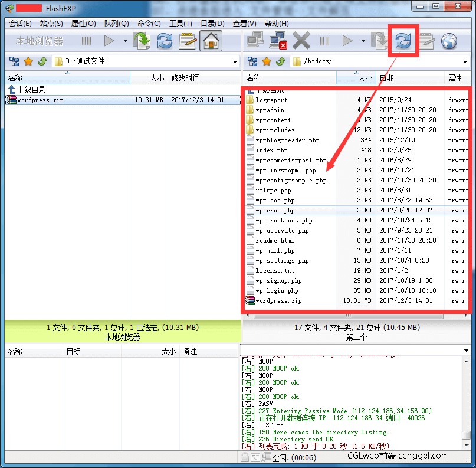Open the 属性(O) menu

(84, 24)
